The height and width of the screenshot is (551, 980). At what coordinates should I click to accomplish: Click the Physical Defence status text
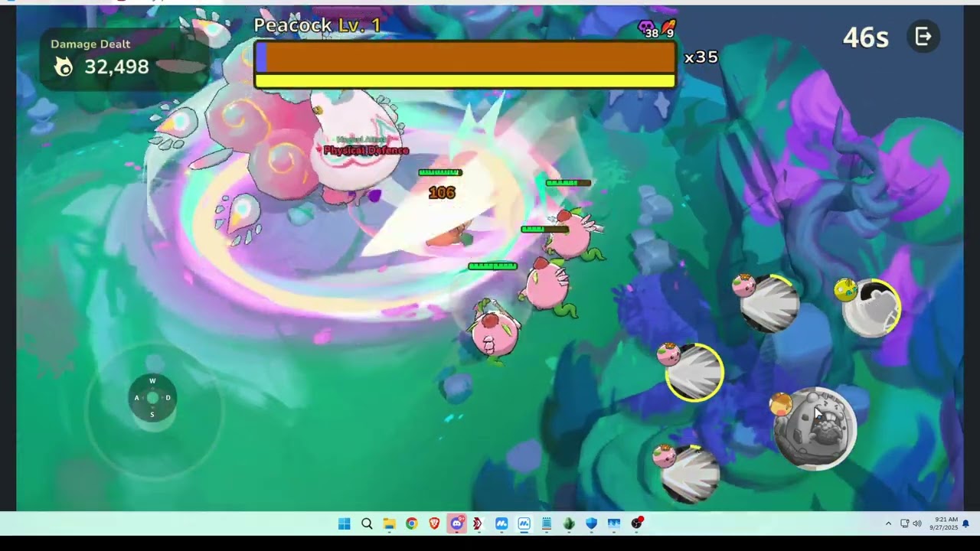[366, 151]
